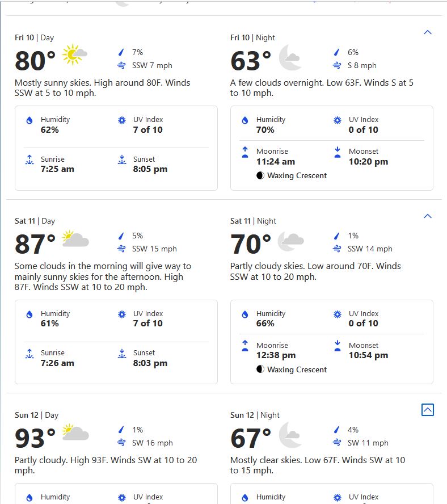Collapse the Fri 10 forecast chevron
The height and width of the screenshot is (504, 447).
[428, 32]
